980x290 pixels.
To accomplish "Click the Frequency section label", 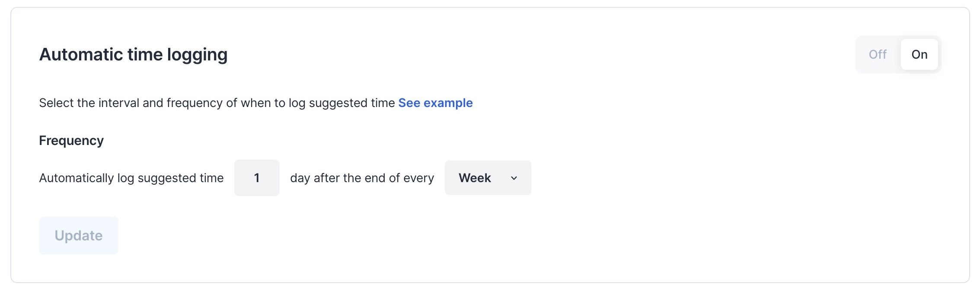I will click(x=71, y=141).
